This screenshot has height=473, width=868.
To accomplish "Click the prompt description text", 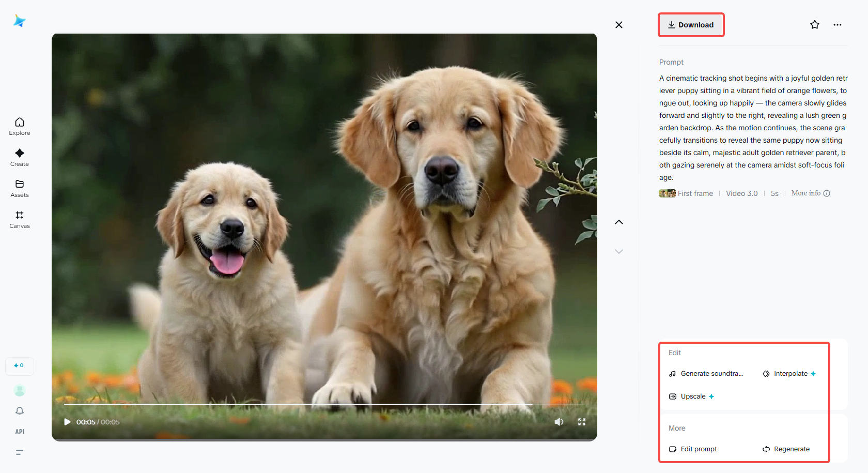I will [x=753, y=128].
